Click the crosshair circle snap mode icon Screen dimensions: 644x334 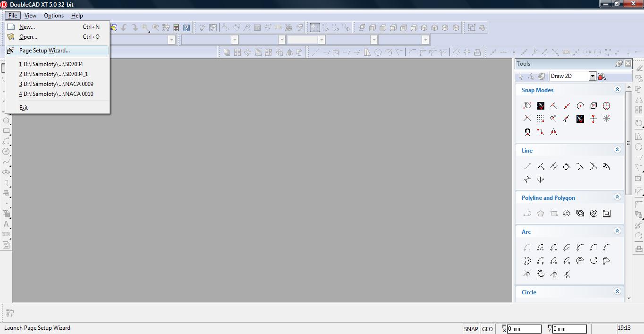pyautogui.click(x=607, y=106)
